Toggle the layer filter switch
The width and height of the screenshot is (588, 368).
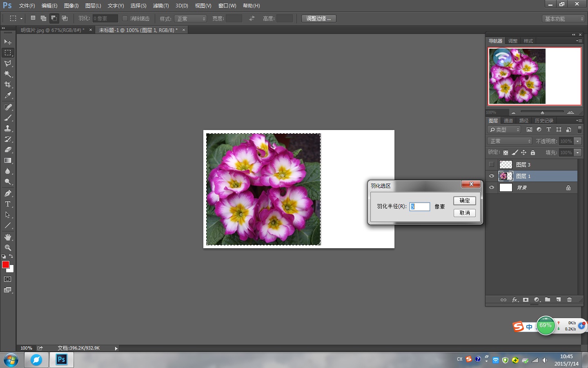tap(579, 129)
